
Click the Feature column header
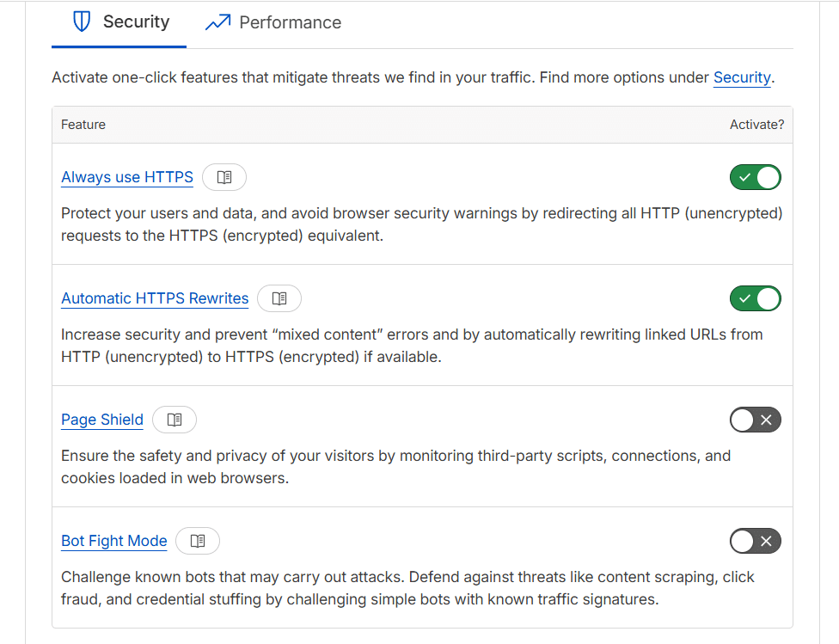pyautogui.click(x=83, y=124)
